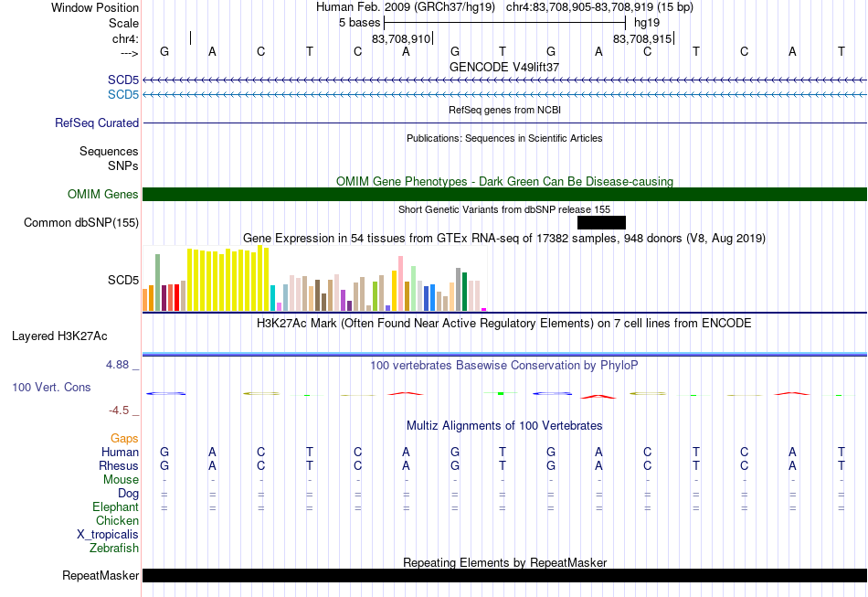Select the Zebrafish alignment row label
868x597 pixels.
[x=114, y=548]
